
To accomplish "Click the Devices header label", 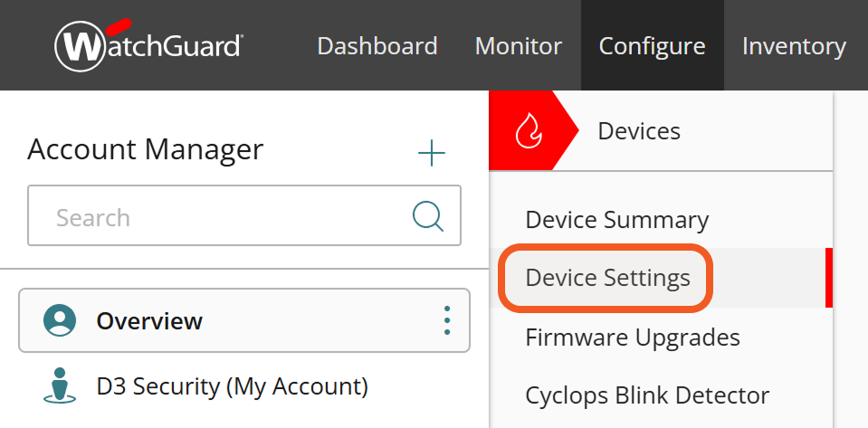I will (639, 131).
